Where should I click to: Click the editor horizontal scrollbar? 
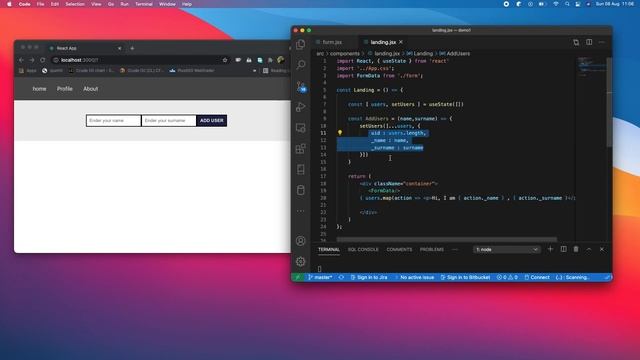[447, 240]
